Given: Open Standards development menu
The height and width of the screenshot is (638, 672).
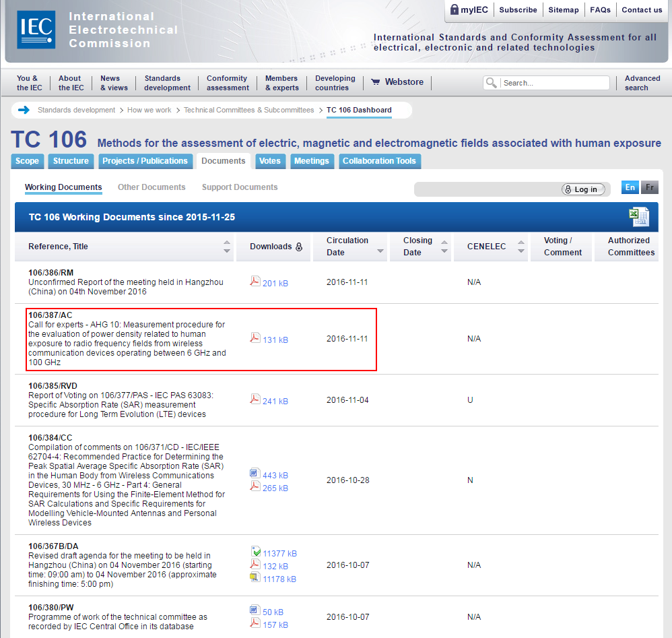Looking at the screenshot, I should pos(167,83).
